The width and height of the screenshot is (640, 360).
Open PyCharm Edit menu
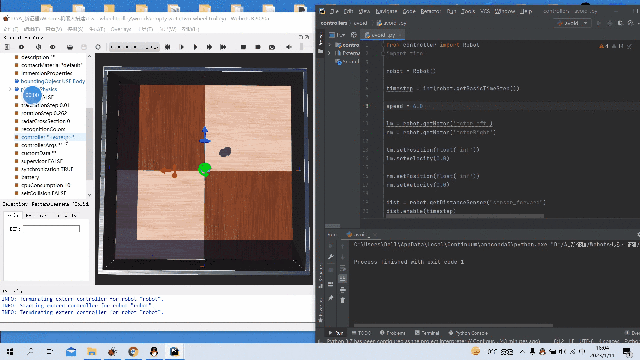pos(349,11)
